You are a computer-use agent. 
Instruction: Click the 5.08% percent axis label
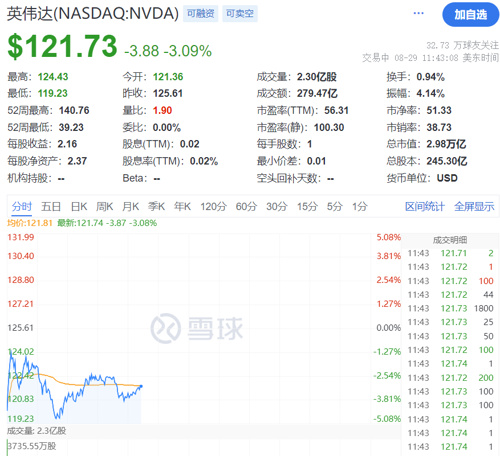click(x=388, y=237)
